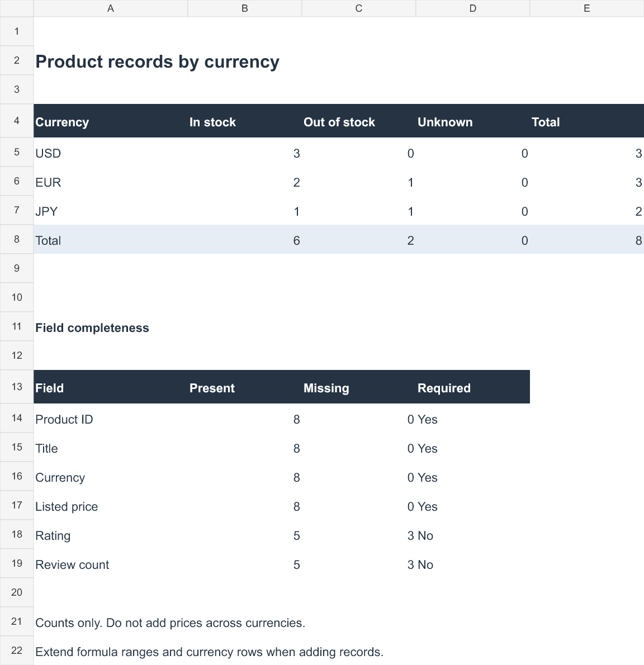The height and width of the screenshot is (665, 644).
Task: Click the grand total value 8 in row 8
Action: (587, 240)
